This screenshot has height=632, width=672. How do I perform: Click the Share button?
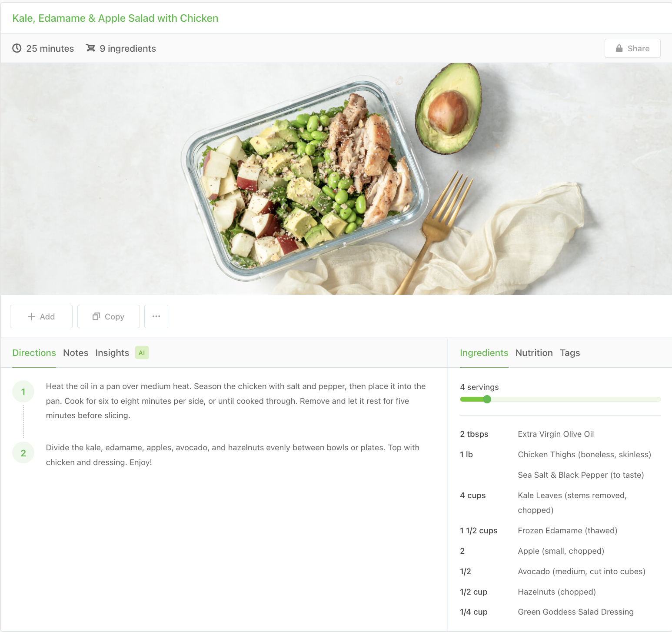pyautogui.click(x=632, y=48)
